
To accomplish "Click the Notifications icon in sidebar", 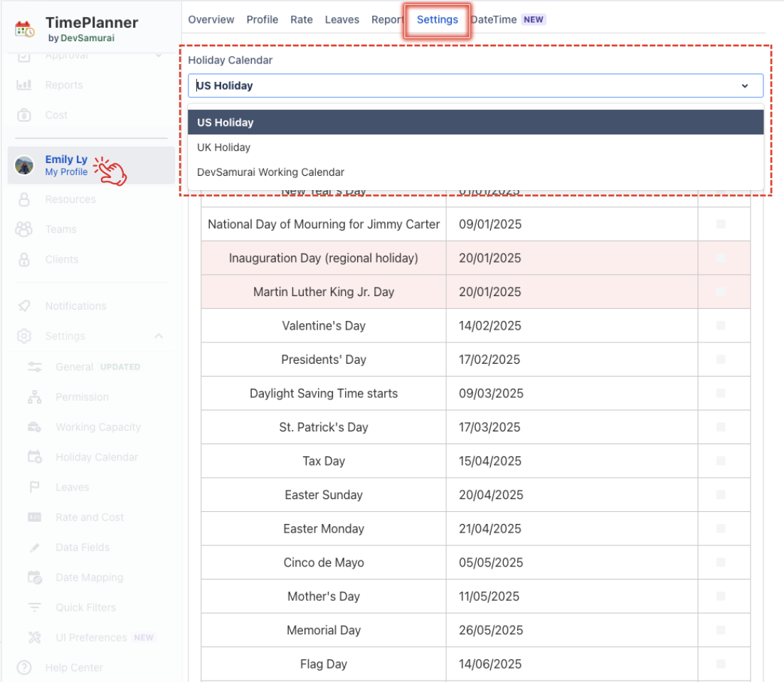I will [24, 306].
